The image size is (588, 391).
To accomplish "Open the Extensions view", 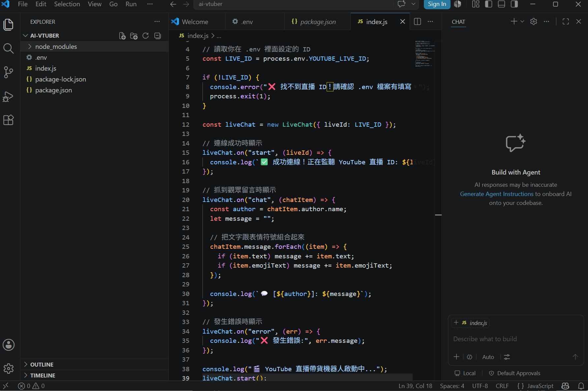I will (x=8, y=120).
